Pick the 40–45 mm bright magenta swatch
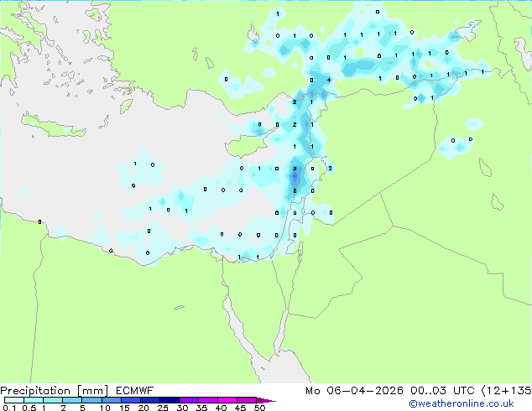Viewport: 532px width, 411px height. click(227, 400)
